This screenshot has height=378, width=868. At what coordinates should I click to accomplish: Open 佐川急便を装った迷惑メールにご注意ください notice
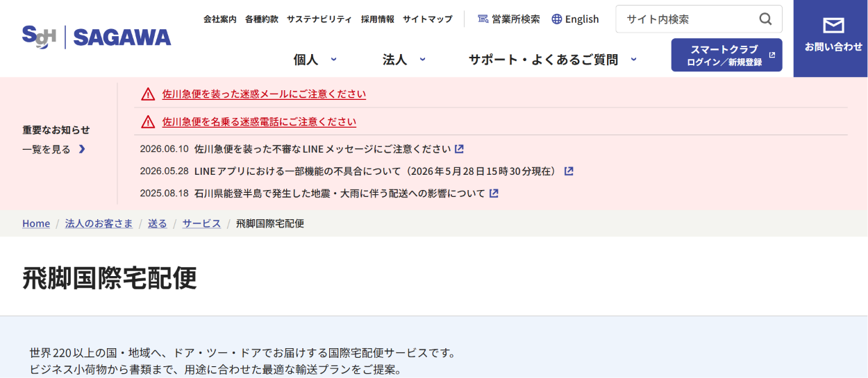[x=264, y=94]
